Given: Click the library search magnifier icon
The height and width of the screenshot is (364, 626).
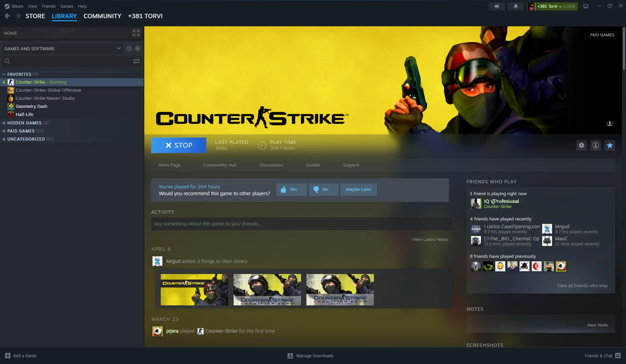Looking at the screenshot, I should point(7,61).
